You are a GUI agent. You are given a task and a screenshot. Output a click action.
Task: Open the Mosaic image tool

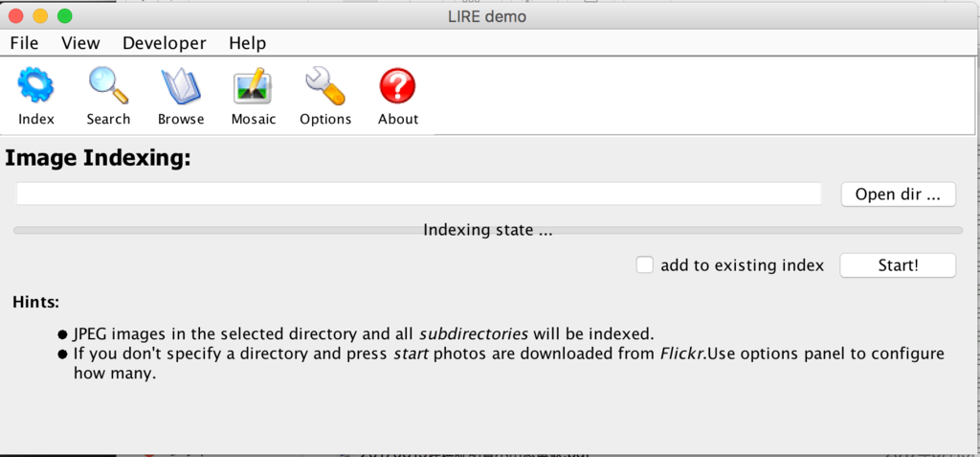[254, 88]
